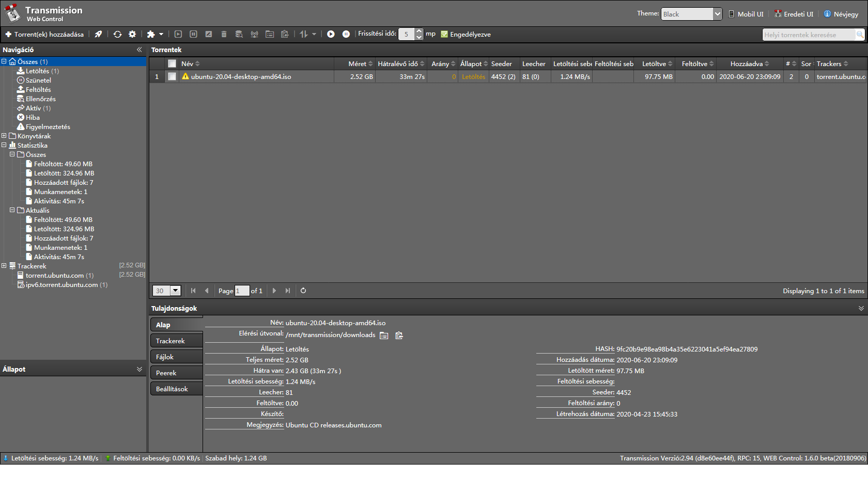The image size is (868, 495).
Task: Open Mobil UI link
Action: point(746,14)
